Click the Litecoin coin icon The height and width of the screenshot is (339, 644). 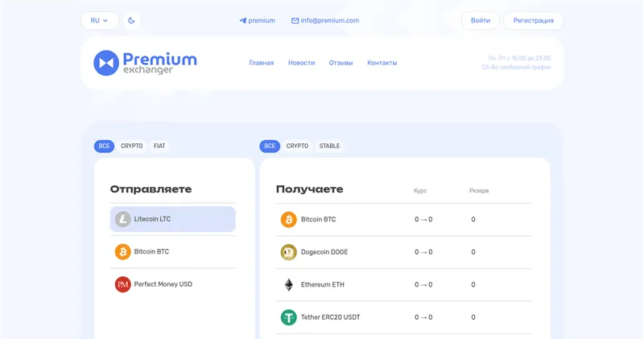point(123,219)
